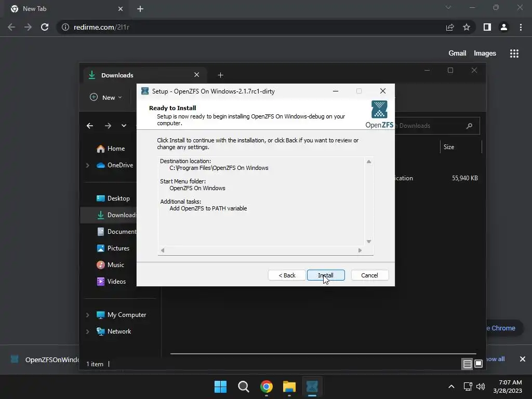Viewport: 532px width, 399px height.
Task: Click the Explorer search magnifier icon
Action: [x=470, y=126]
